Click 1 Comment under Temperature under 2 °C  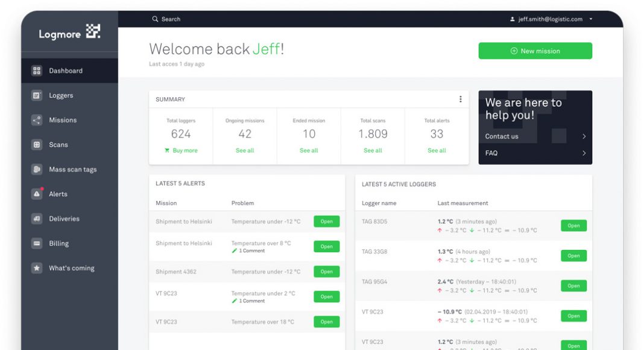pyautogui.click(x=252, y=301)
